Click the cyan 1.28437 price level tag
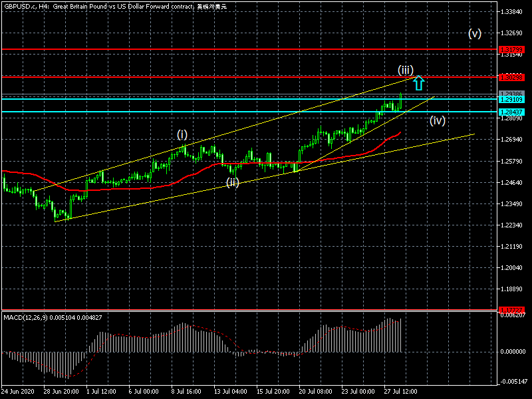 (511, 112)
